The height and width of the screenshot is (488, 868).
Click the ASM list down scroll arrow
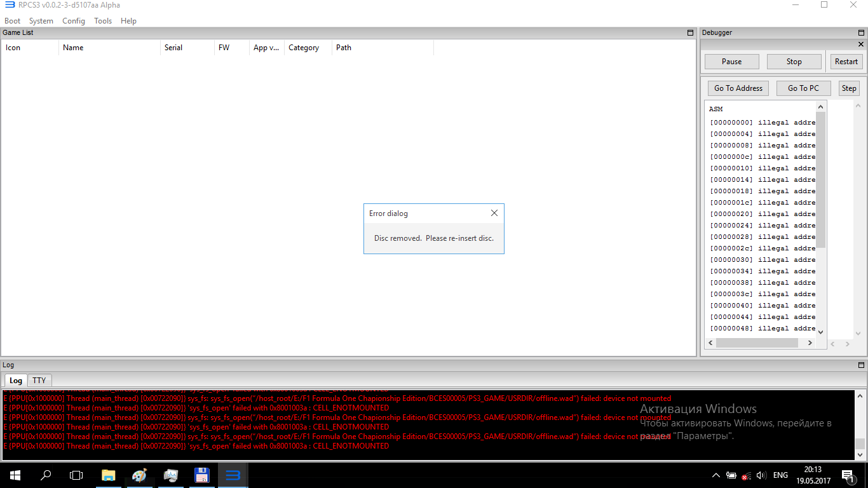[x=820, y=332]
